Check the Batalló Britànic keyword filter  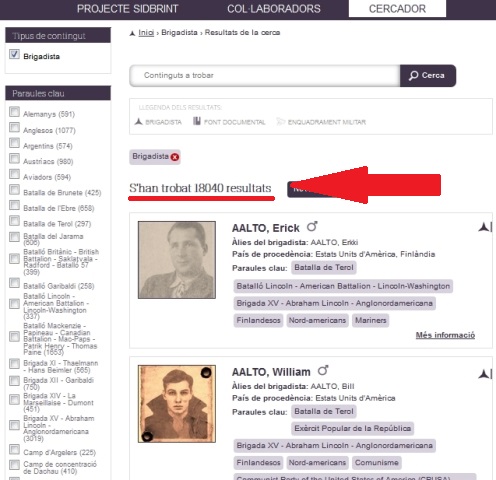point(14,259)
